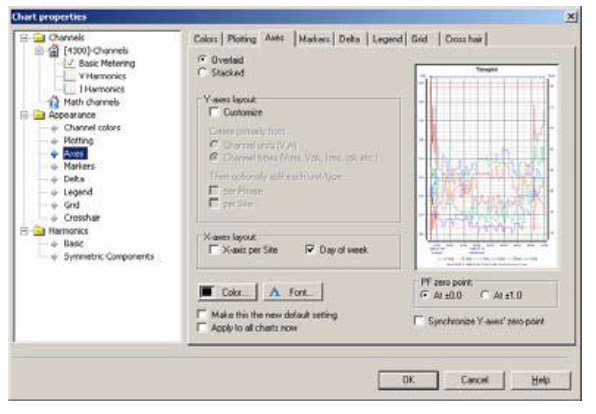Click the Cancel button
596x414 pixels.
tap(474, 380)
